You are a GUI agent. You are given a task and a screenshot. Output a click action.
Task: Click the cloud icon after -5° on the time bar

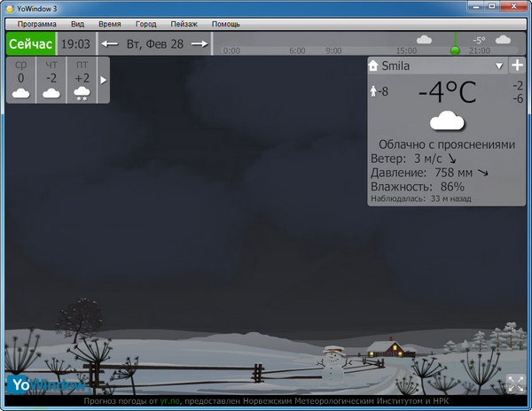[x=503, y=40]
